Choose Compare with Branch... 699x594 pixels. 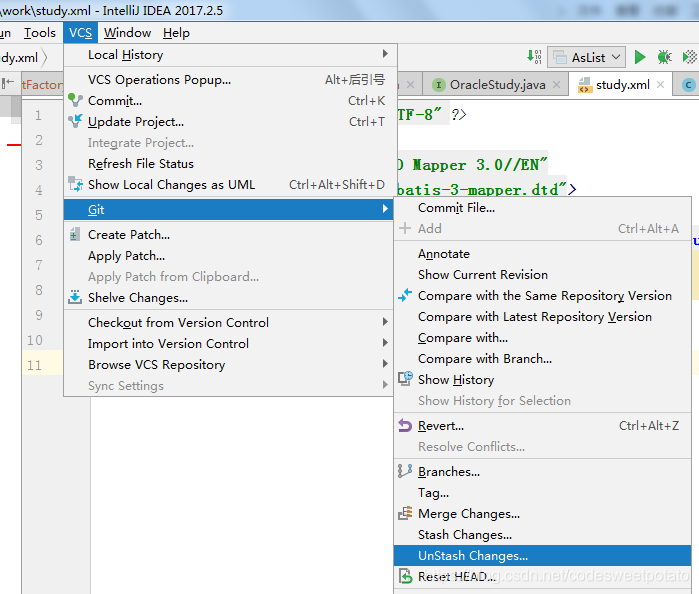[543, 359]
